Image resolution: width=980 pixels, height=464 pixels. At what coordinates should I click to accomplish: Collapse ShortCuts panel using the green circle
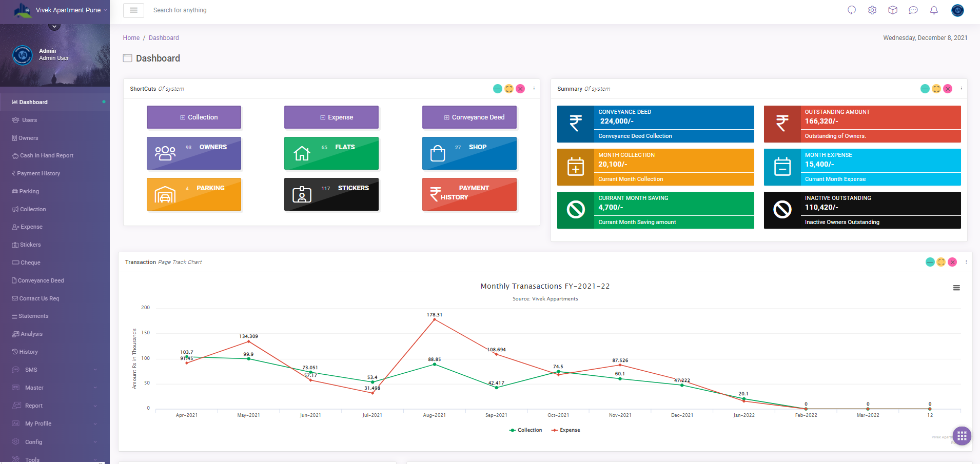point(497,89)
